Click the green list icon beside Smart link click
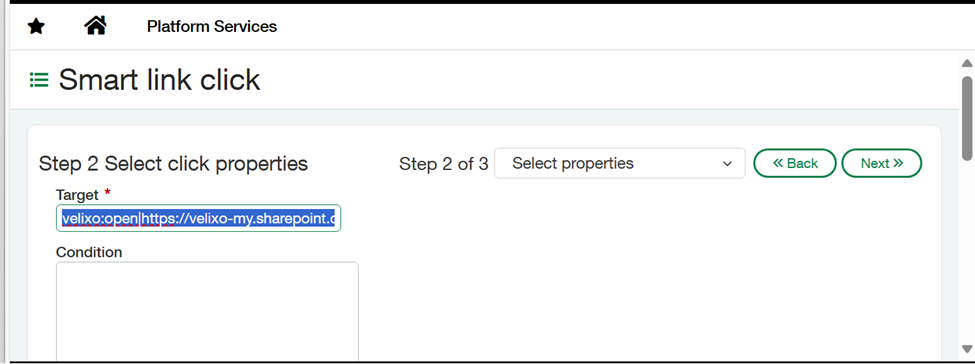Viewport: 975px width, 364px height. click(39, 80)
